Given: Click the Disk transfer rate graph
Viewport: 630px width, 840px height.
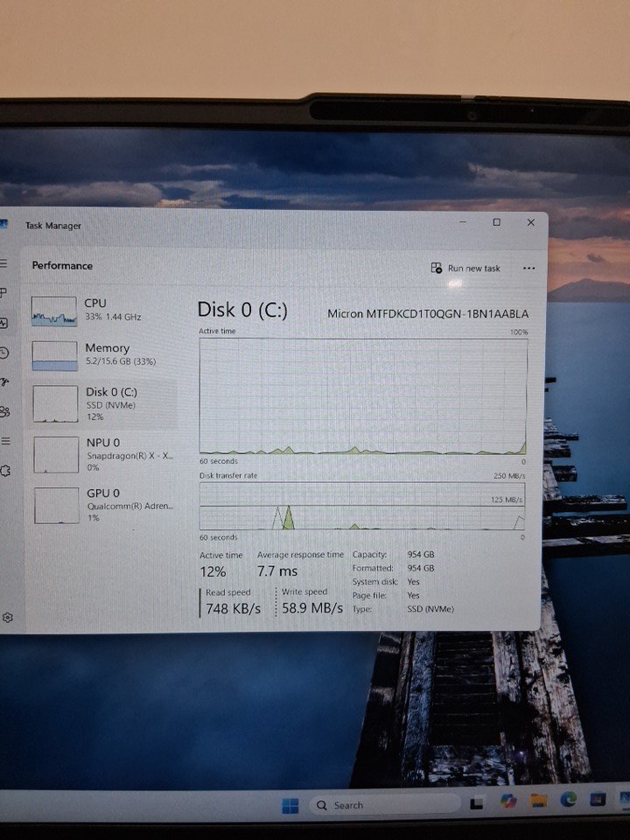Looking at the screenshot, I should (x=362, y=506).
